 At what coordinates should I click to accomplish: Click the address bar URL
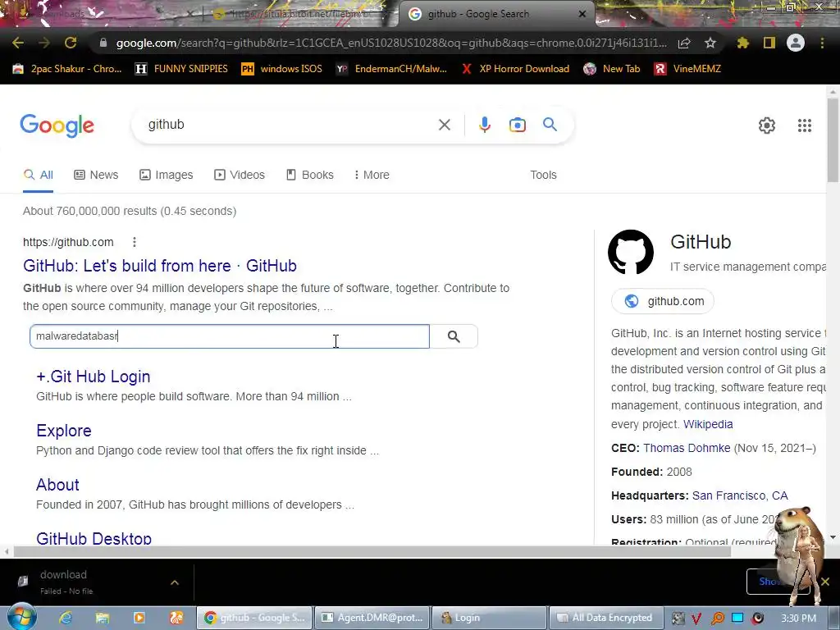[391, 43]
